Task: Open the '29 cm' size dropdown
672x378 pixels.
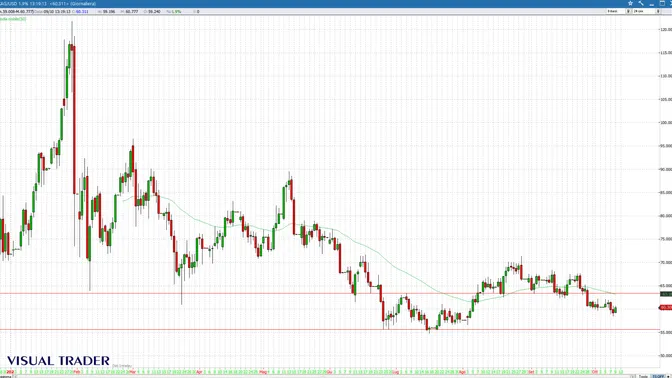Action: coord(658,11)
